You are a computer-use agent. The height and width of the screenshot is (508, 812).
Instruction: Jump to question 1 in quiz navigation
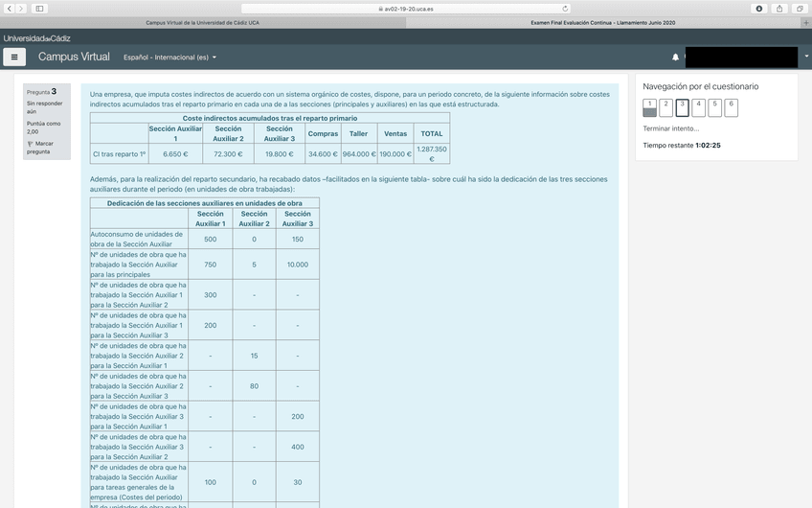pyautogui.click(x=649, y=107)
